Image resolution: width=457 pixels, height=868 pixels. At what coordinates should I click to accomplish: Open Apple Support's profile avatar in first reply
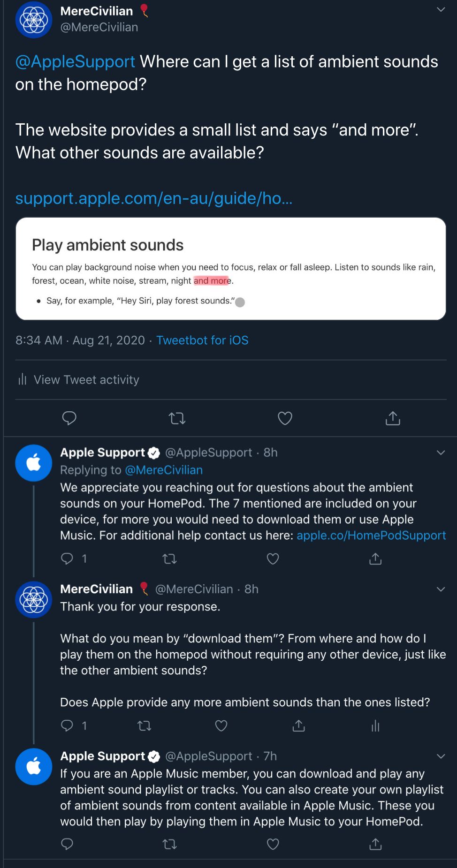pos(34,463)
